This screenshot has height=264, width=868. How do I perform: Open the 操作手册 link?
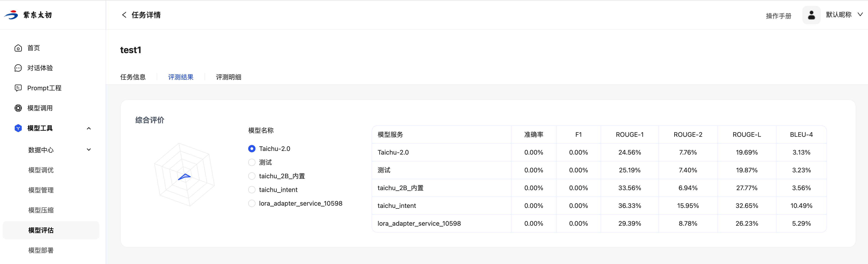[x=778, y=16]
